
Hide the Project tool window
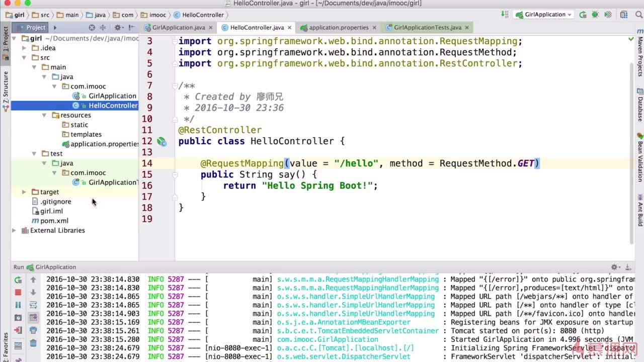131,28
